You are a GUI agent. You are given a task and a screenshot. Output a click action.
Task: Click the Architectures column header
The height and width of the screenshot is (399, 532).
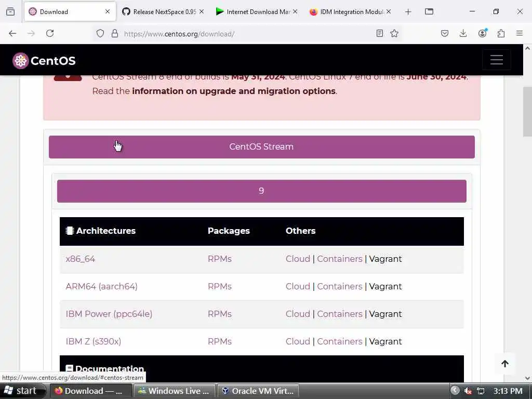tap(100, 231)
